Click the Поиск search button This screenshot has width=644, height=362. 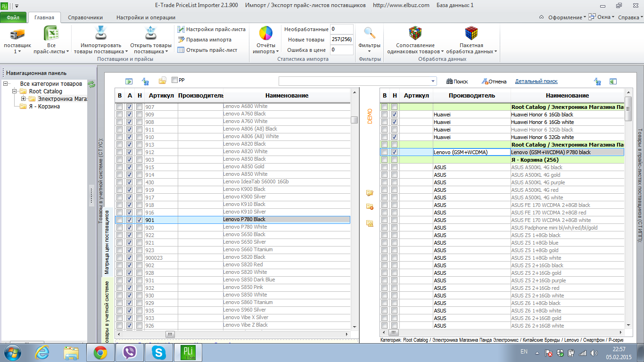457,82
